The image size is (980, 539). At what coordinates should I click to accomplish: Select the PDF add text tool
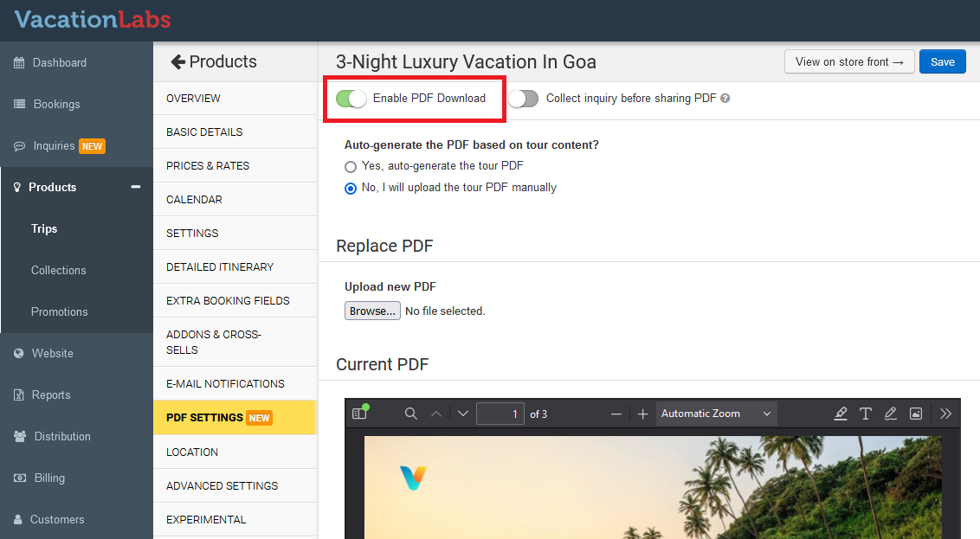[x=866, y=414]
